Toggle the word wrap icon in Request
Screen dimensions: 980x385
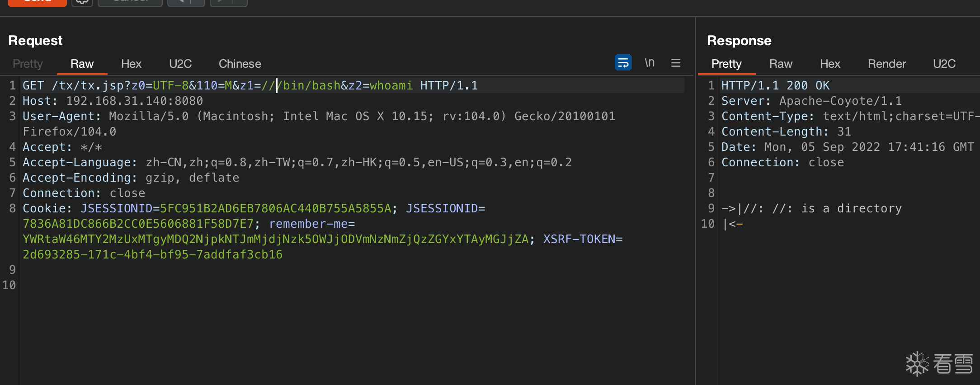[x=623, y=63]
